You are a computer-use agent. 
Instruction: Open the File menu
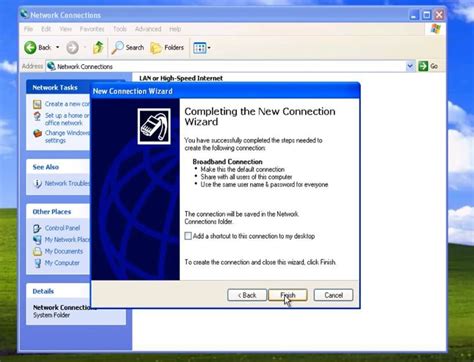(x=28, y=29)
